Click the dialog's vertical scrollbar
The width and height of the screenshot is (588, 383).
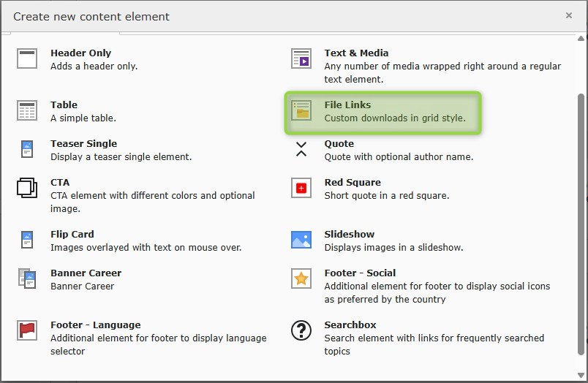tap(581, 219)
